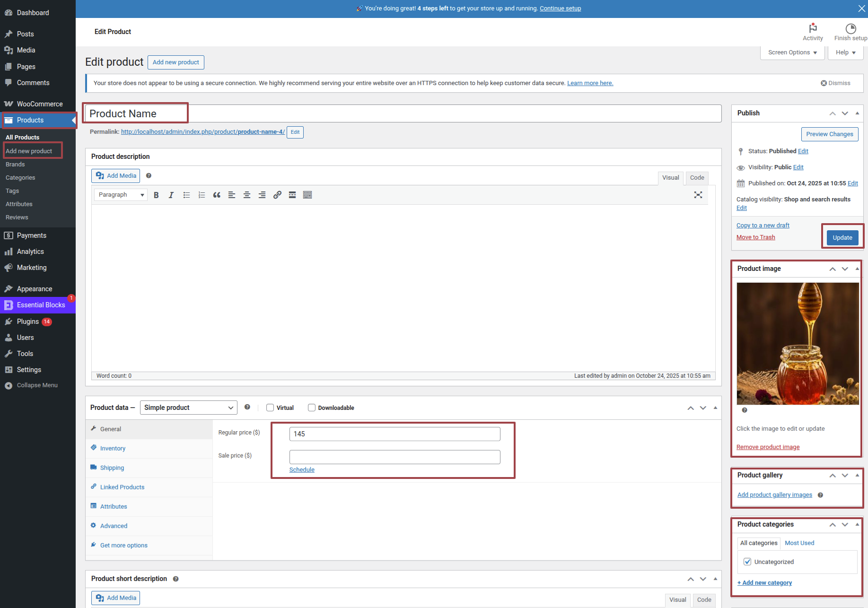This screenshot has width=868, height=608.
Task: Click the honey jar product image
Action: [798, 343]
